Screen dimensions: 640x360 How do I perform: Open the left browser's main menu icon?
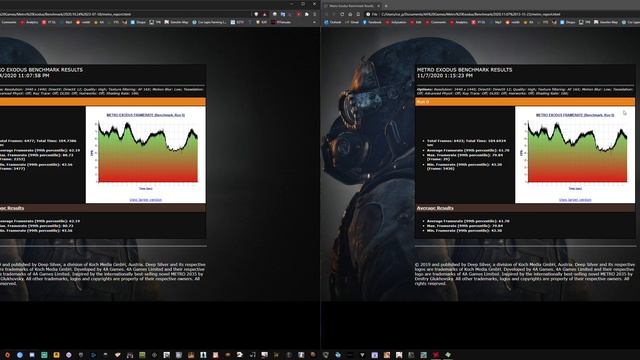click(x=315, y=14)
